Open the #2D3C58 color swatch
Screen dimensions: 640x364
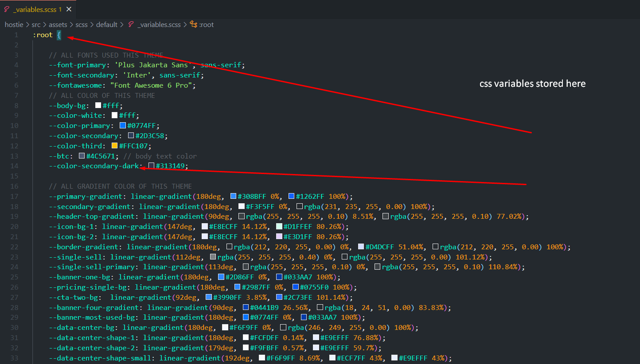tap(131, 136)
